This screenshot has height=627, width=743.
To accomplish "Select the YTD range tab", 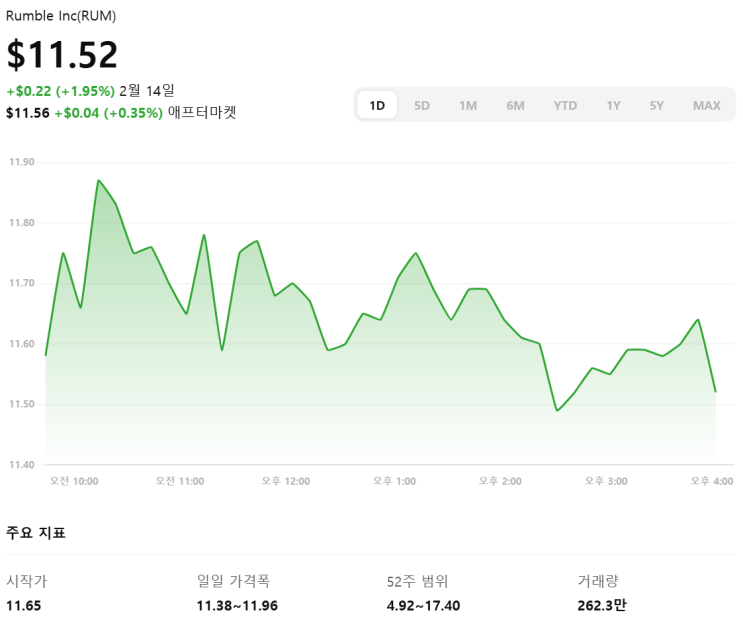I will 565,105.
